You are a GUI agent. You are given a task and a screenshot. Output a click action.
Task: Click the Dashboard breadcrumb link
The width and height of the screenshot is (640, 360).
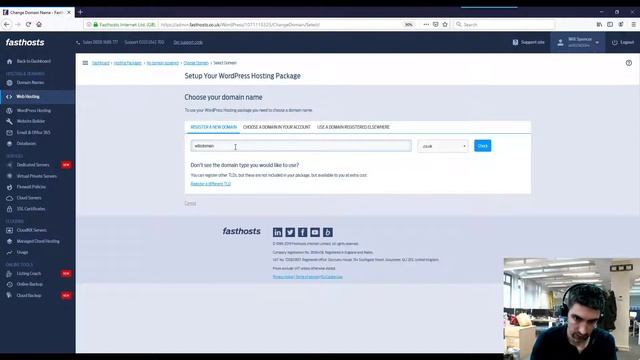point(101,63)
